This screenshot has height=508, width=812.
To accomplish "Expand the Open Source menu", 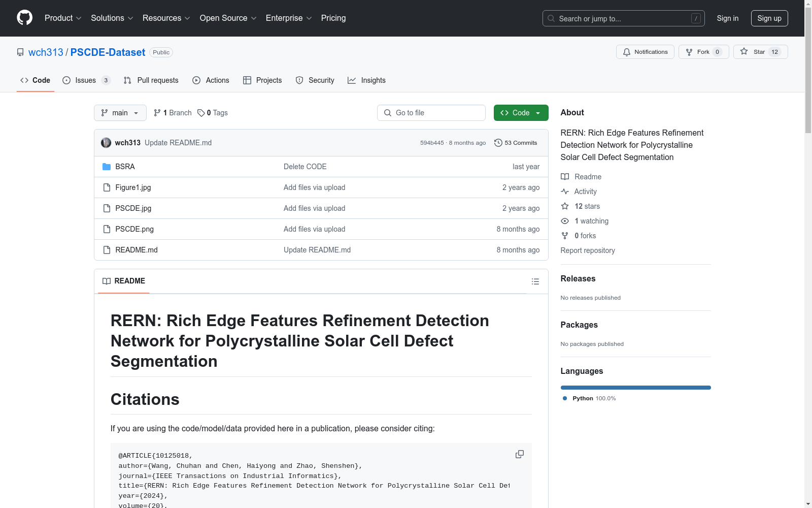I will point(228,18).
